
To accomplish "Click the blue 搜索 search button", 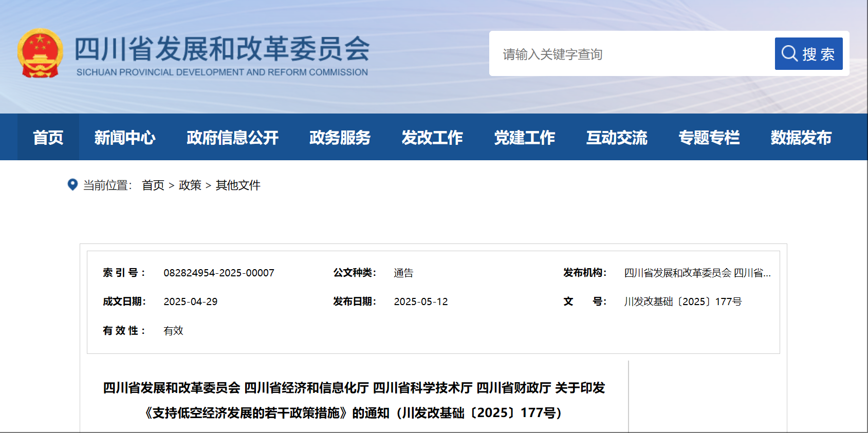I will 808,54.
